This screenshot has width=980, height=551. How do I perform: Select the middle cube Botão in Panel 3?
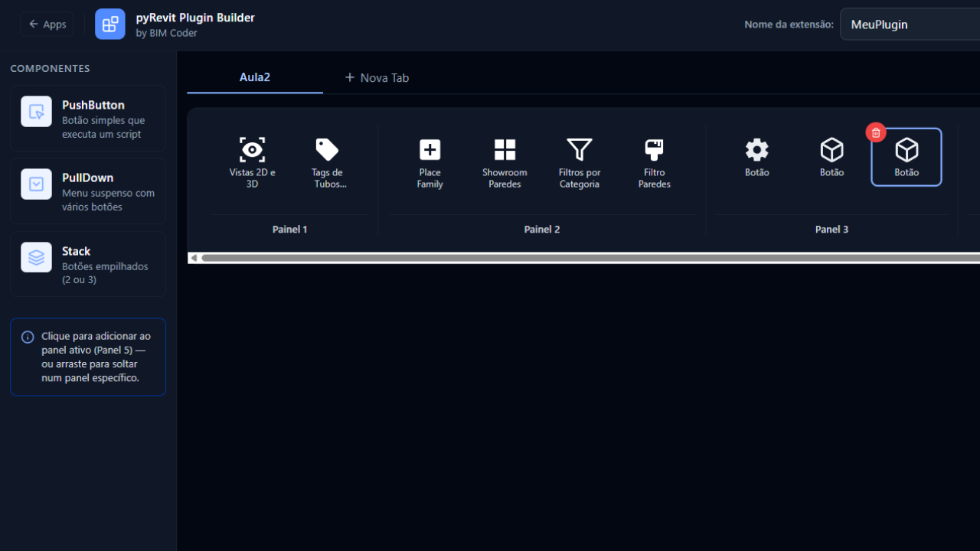click(832, 157)
